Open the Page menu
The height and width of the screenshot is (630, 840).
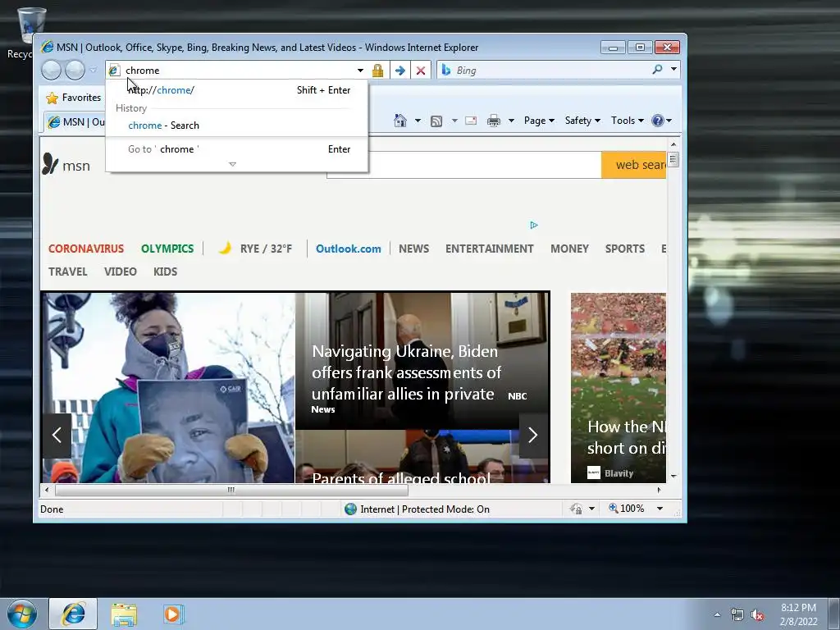tap(539, 121)
